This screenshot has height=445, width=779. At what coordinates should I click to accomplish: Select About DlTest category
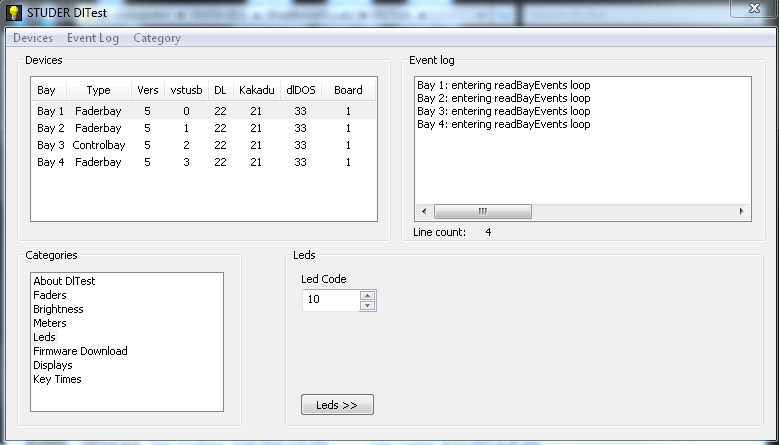64,281
